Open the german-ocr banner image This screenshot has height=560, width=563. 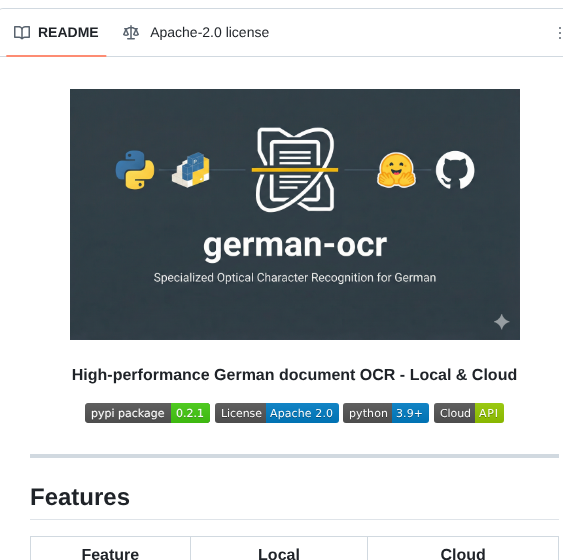coord(295,214)
